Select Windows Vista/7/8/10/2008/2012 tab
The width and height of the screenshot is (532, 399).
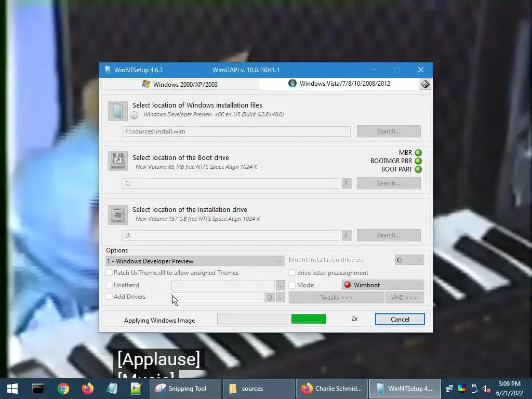(339, 84)
